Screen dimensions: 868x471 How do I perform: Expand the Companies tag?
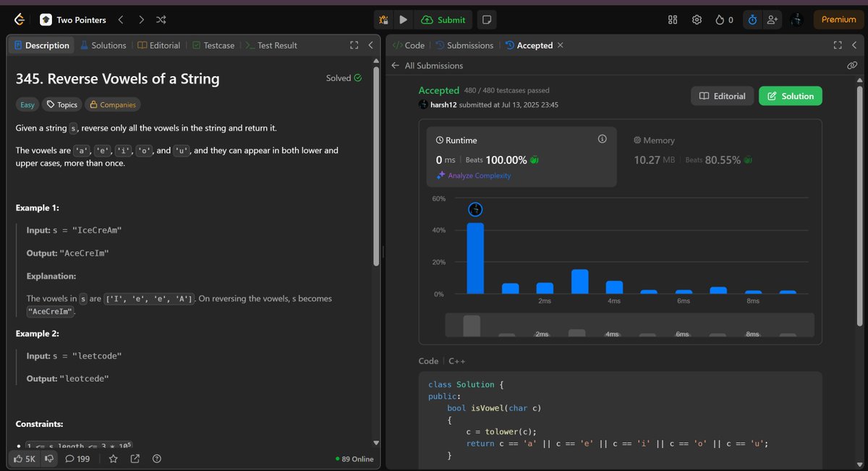click(x=112, y=105)
